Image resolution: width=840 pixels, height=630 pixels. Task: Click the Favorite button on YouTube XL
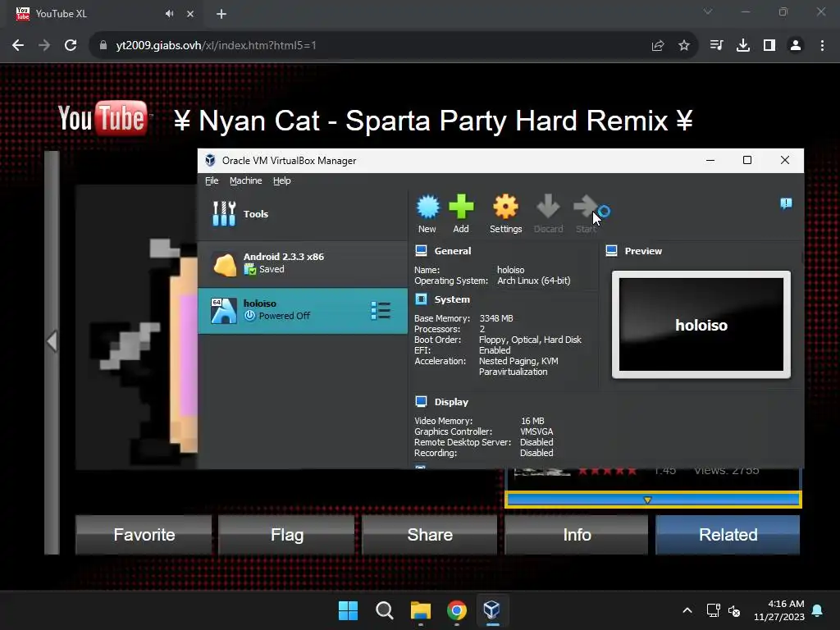[144, 535]
